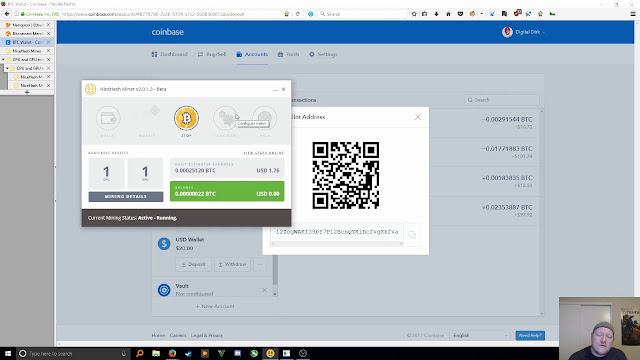Search in the Coinbase transactions box
The image size is (640, 360).
502,100
